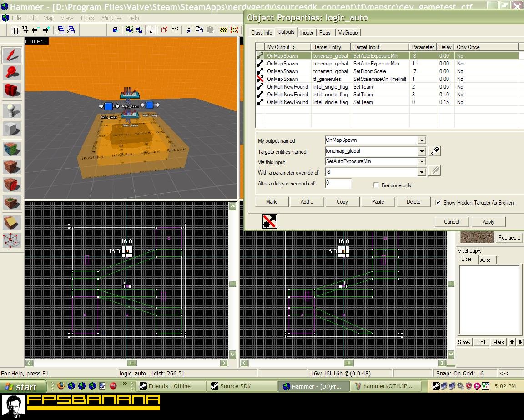524x420 pixels.
Task: Click the Copy icon beside the scissors
Action: click(x=200, y=30)
